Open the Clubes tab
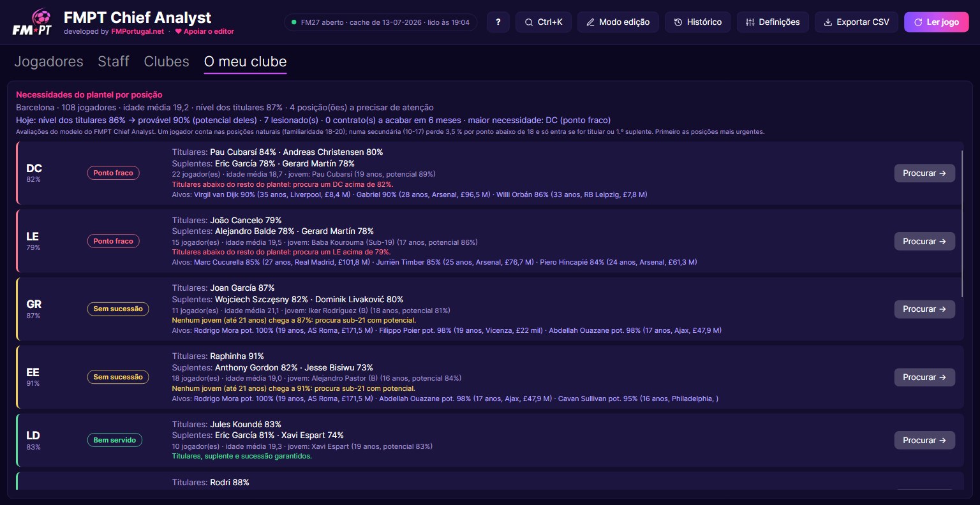 pos(167,61)
